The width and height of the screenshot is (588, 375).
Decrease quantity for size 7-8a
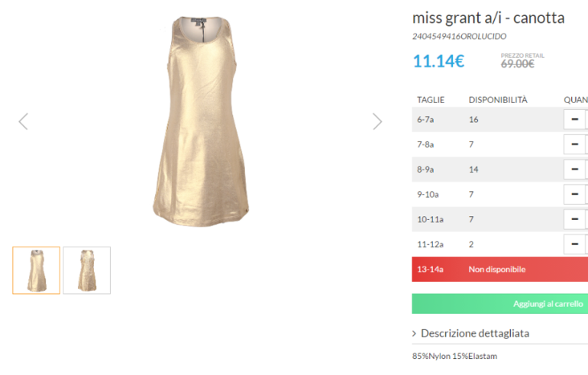[x=574, y=144]
